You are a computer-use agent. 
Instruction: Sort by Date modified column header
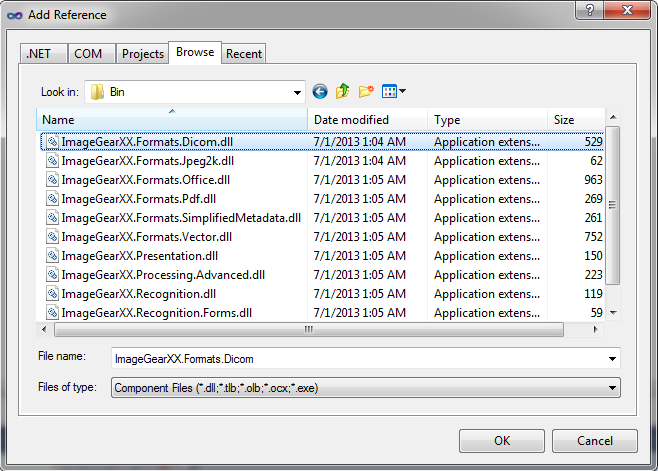(368, 120)
